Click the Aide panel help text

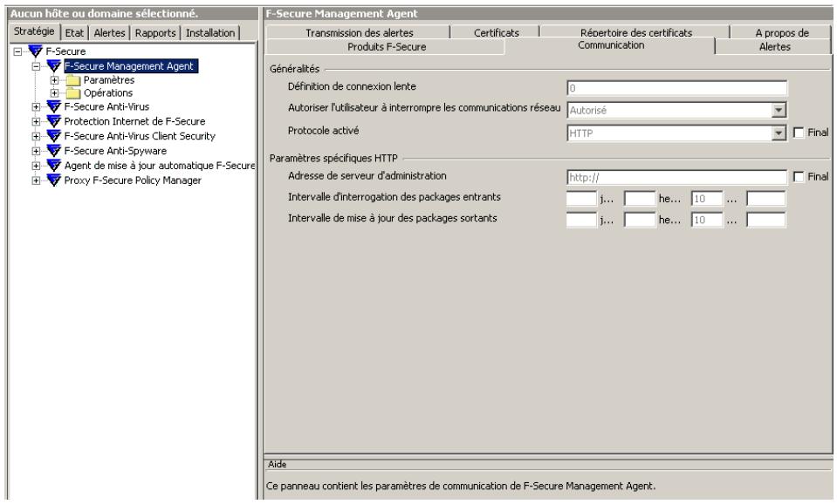461,486
